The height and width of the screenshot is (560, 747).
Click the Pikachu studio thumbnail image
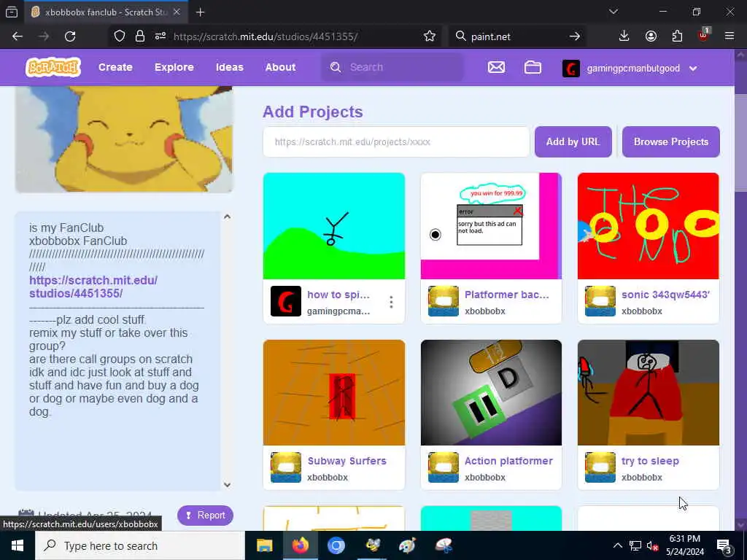(124, 139)
